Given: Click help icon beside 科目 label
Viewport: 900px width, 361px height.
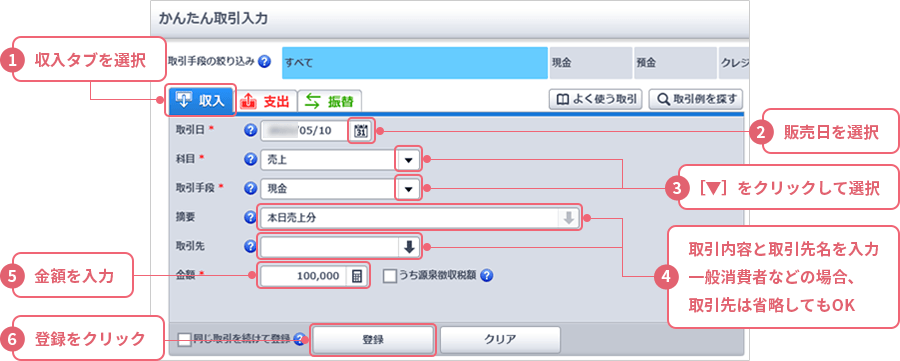Looking at the screenshot, I should coord(250,160).
